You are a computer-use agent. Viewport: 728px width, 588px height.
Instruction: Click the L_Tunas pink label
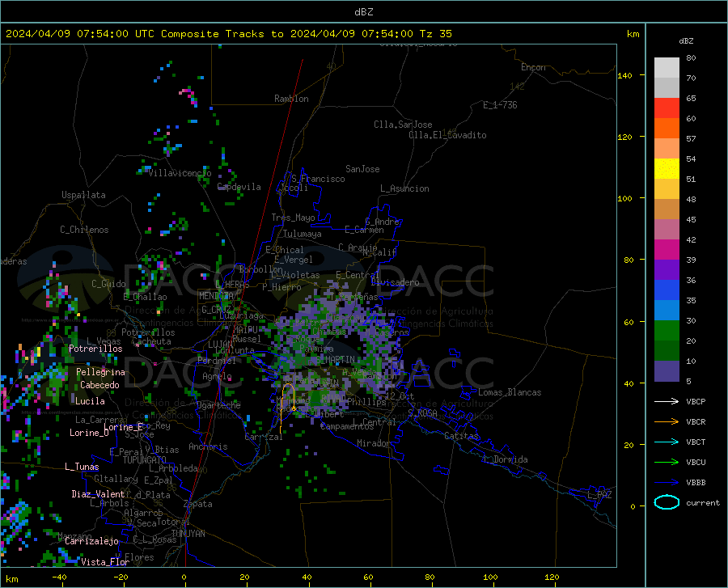[x=82, y=467]
